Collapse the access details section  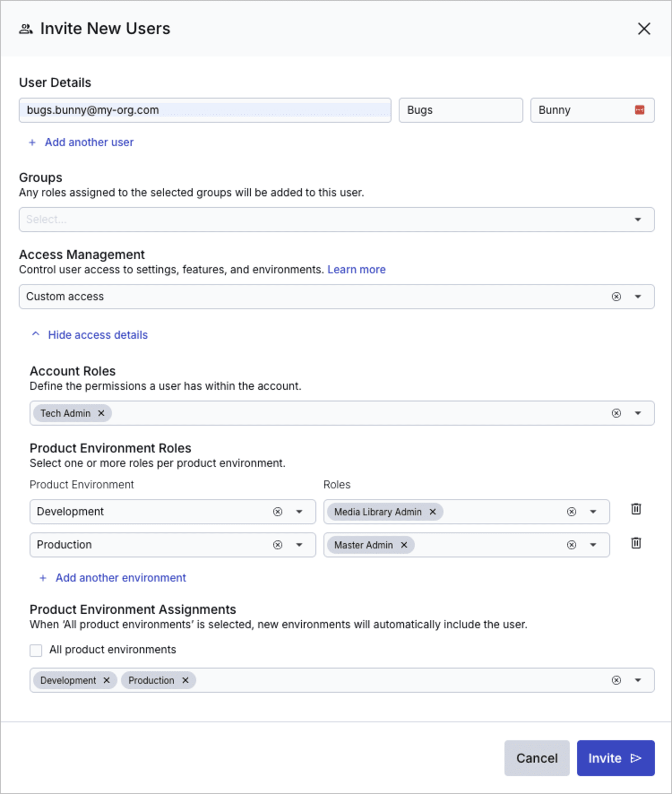click(97, 334)
